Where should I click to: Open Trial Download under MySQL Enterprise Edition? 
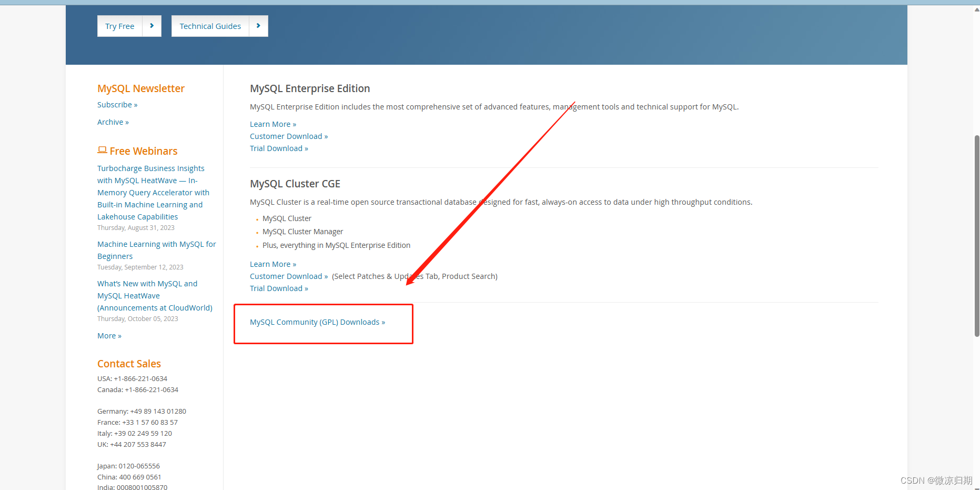pyautogui.click(x=279, y=148)
